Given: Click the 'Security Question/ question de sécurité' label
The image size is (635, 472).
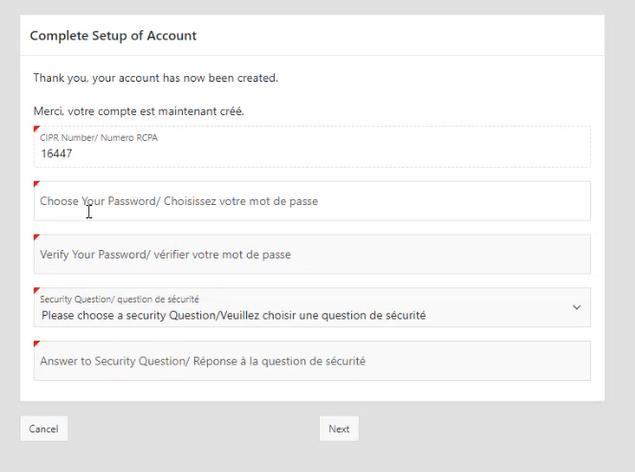Looking at the screenshot, I should click(x=119, y=298).
